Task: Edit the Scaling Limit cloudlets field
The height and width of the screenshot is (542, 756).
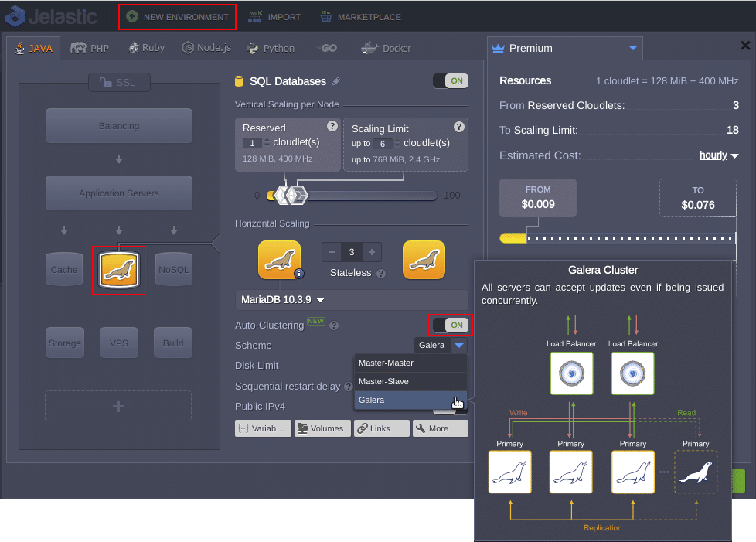Action: click(383, 144)
